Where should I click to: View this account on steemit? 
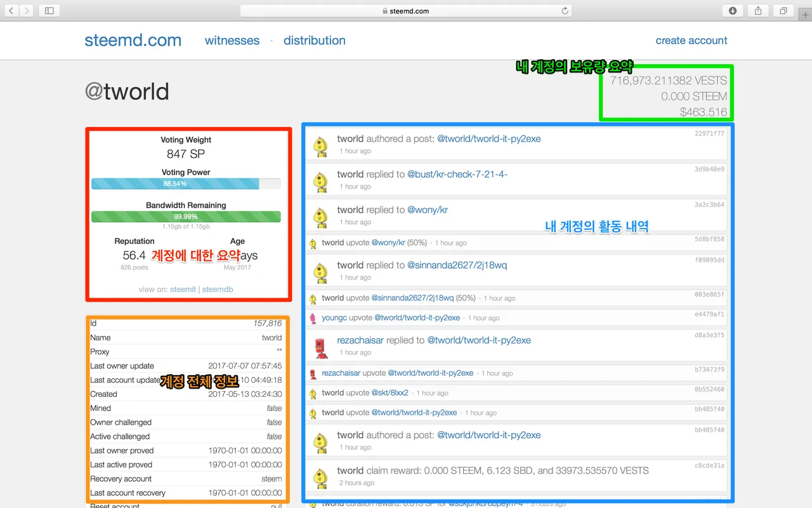click(183, 290)
